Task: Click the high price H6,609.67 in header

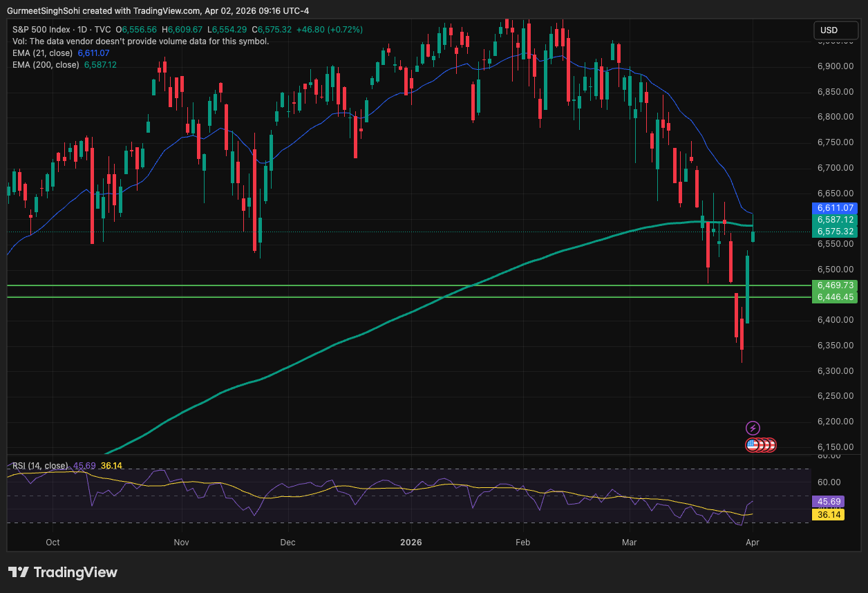Action: click(182, 30)
